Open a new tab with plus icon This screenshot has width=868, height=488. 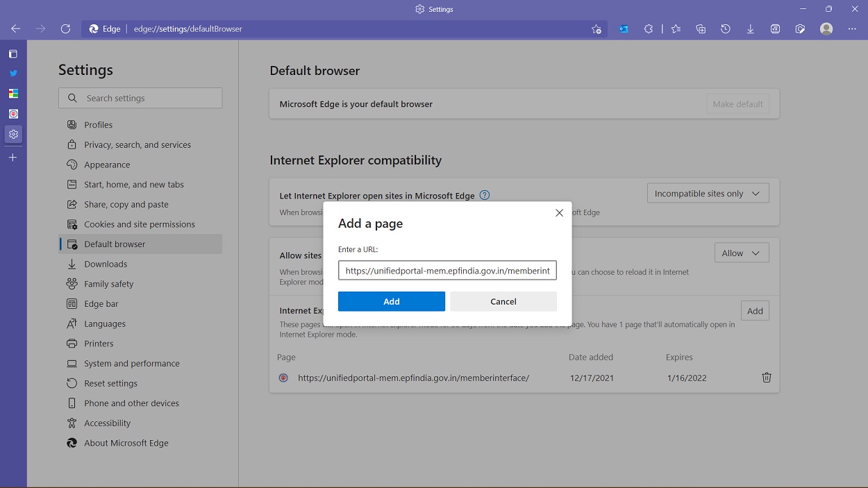tap(13, 158)
